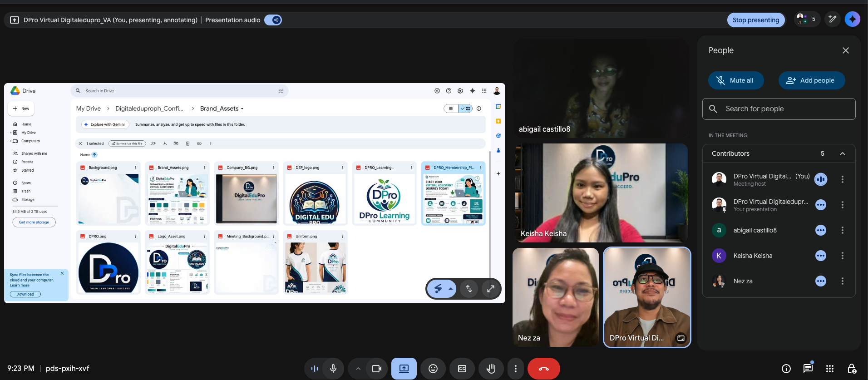
Task: Switch Drive to grid layout
Action: pyautogui.click(x=465, y=109)
